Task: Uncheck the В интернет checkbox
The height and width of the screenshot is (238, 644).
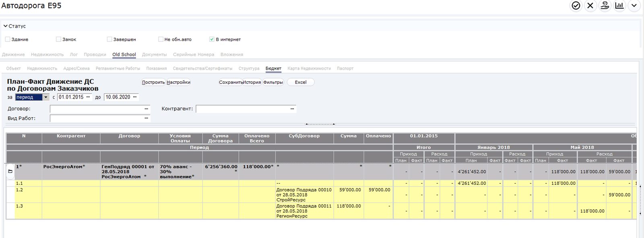Action: coord(212,39)
